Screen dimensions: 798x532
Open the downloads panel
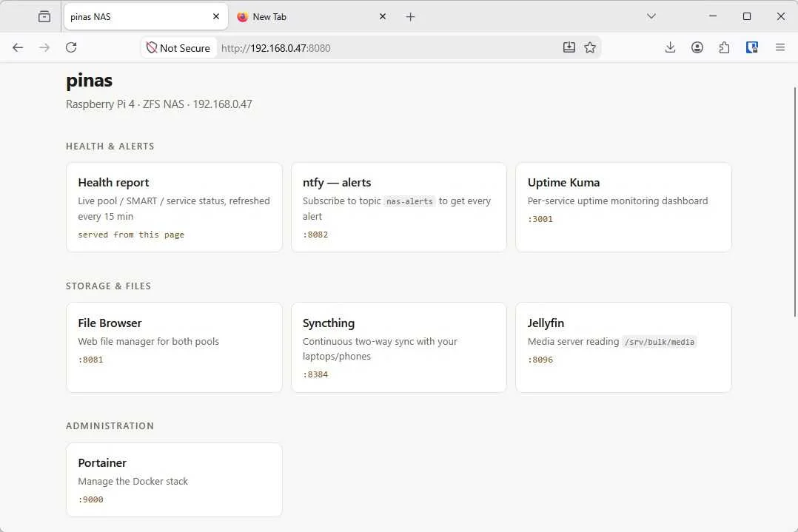pyautogui.click(x=670, y=47)
